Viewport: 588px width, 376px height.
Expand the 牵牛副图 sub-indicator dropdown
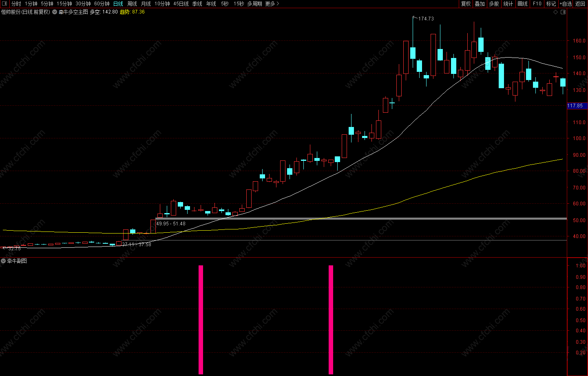pos(3,261)
